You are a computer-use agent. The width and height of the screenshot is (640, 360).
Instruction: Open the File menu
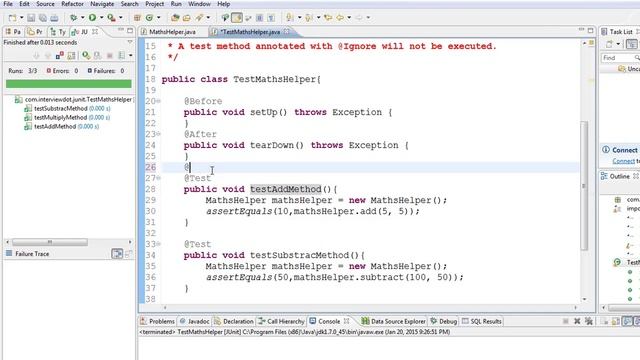8,4
